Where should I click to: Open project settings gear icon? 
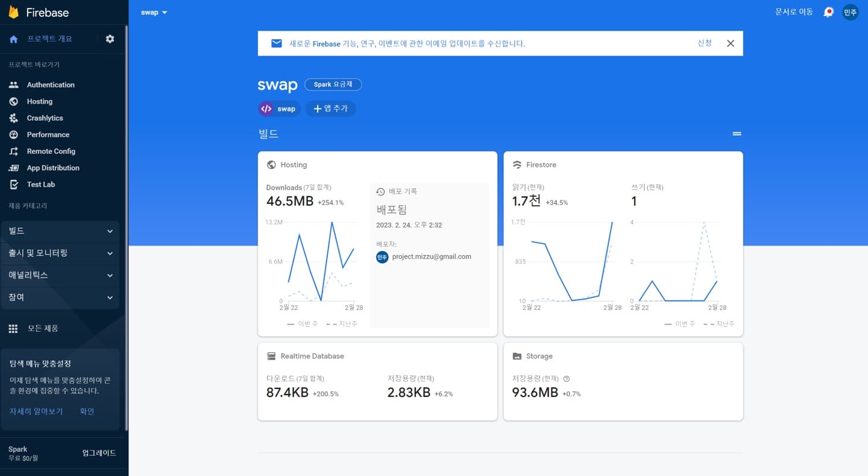pos(110,39)
